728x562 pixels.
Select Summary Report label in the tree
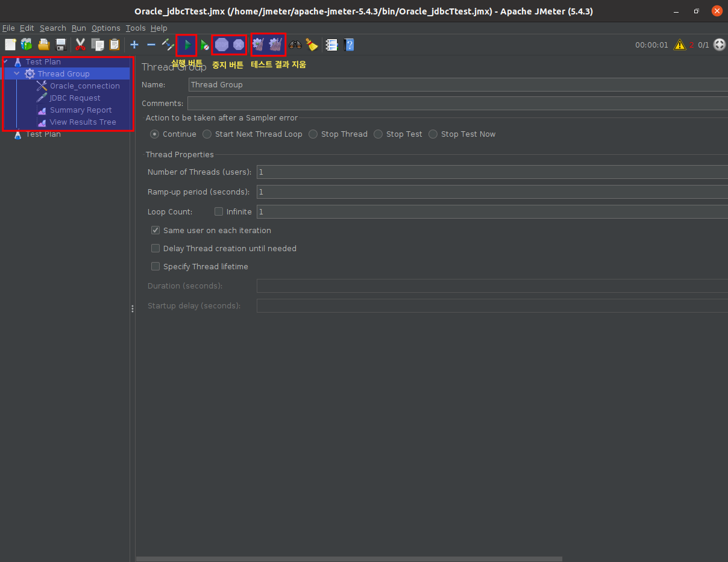(81, 110)
